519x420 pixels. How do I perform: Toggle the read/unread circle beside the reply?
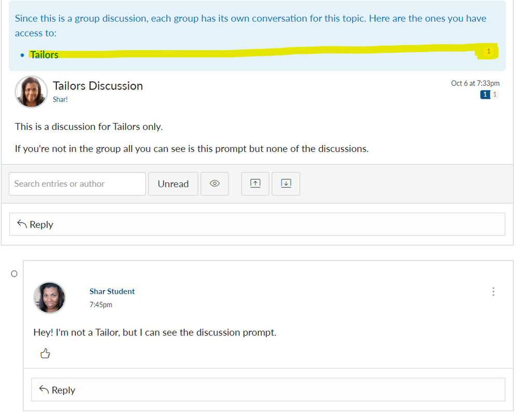[14, 274]
